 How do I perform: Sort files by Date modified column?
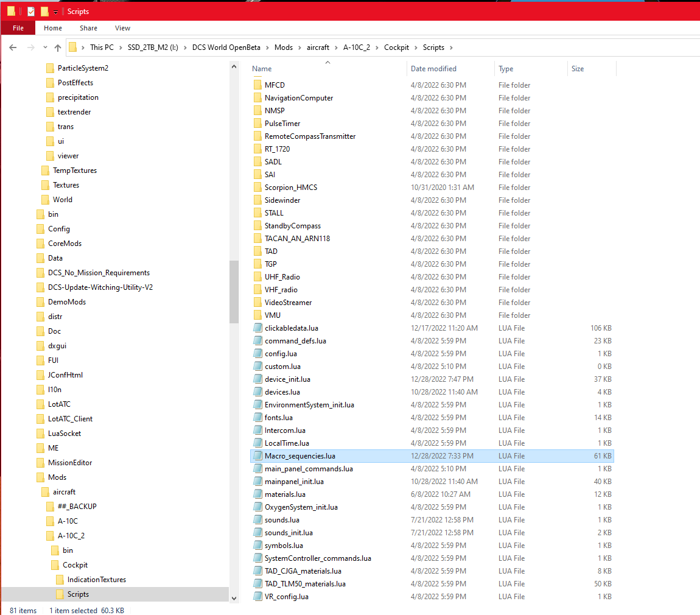coord(433,69)
